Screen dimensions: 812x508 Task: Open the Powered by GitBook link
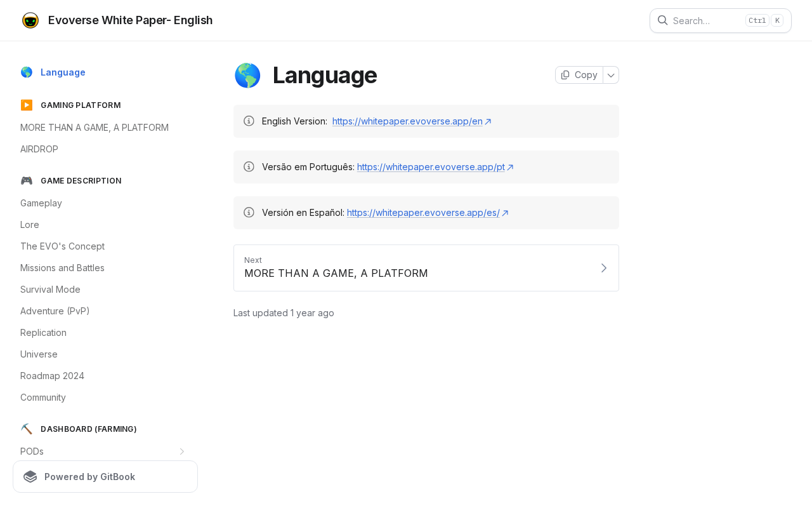point(105,477)
